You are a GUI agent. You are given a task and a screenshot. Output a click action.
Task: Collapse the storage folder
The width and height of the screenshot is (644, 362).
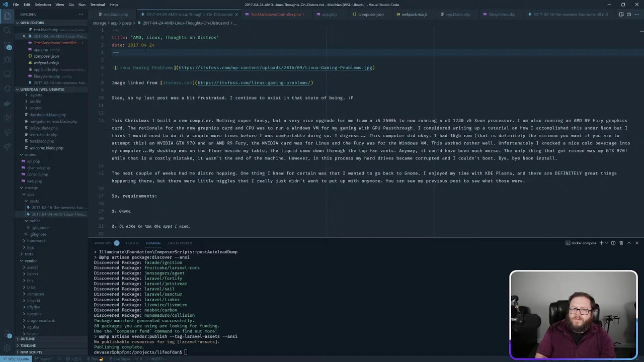coord(31,188)
